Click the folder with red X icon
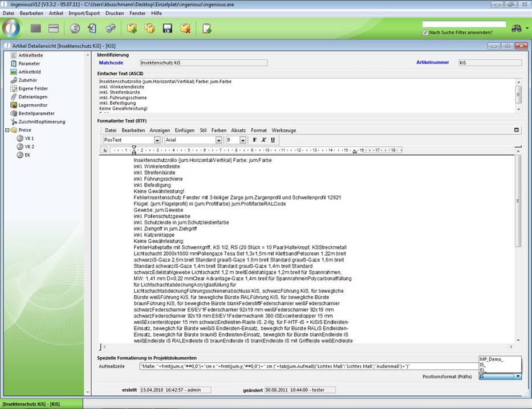Image resolution: width=532 pixels, height=409 pixels. [x=185, y=28]
